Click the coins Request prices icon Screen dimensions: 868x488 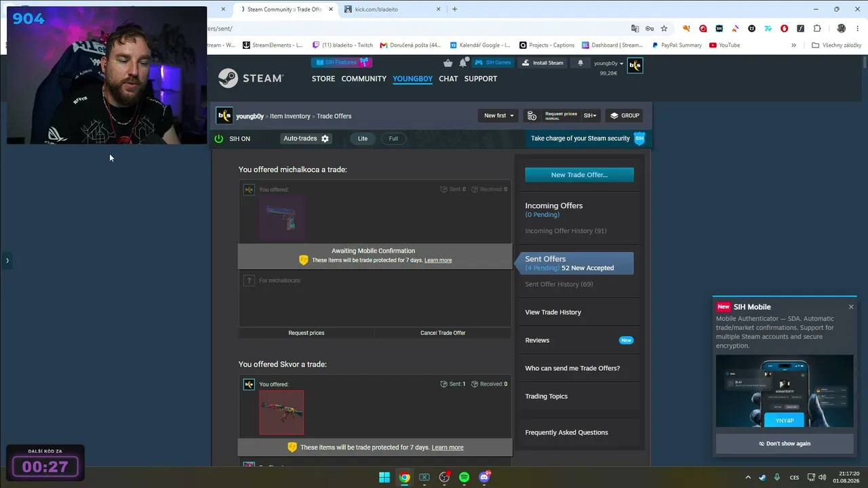click(532, 116)
